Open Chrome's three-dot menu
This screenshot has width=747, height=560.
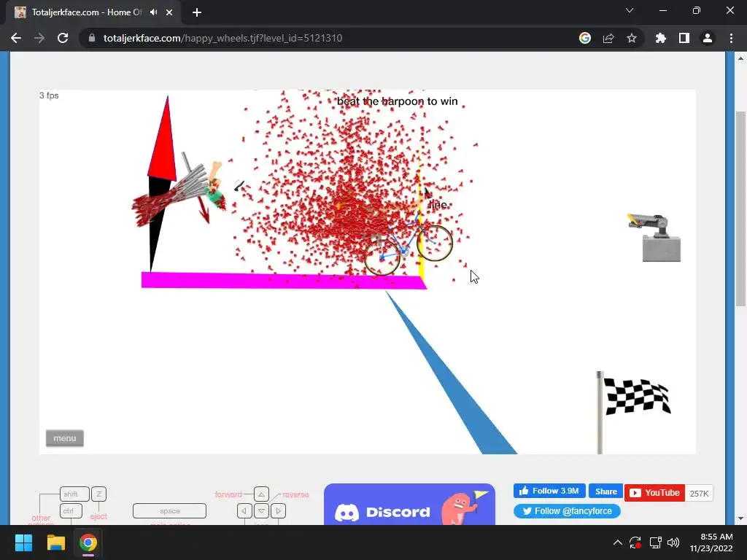pyautogui.click(x=731, y=38)
